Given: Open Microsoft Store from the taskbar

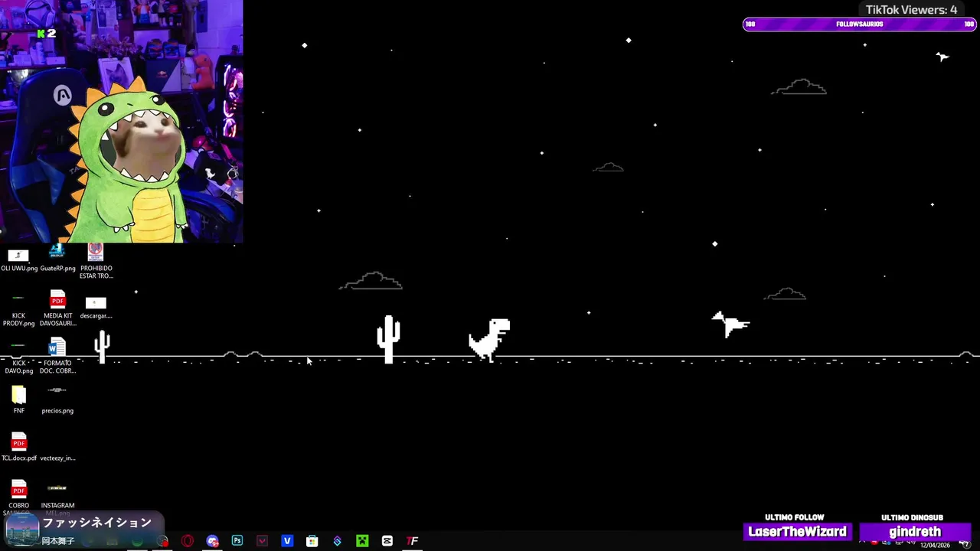Looking at the screenshot, I should point(312,541).
